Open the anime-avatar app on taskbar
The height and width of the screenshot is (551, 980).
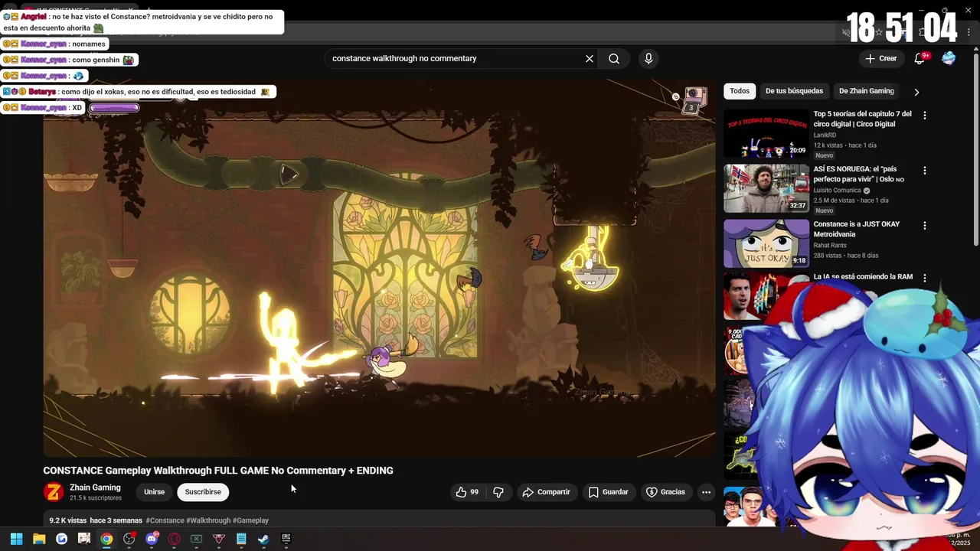pyautogui.click(x=84, y=539)
